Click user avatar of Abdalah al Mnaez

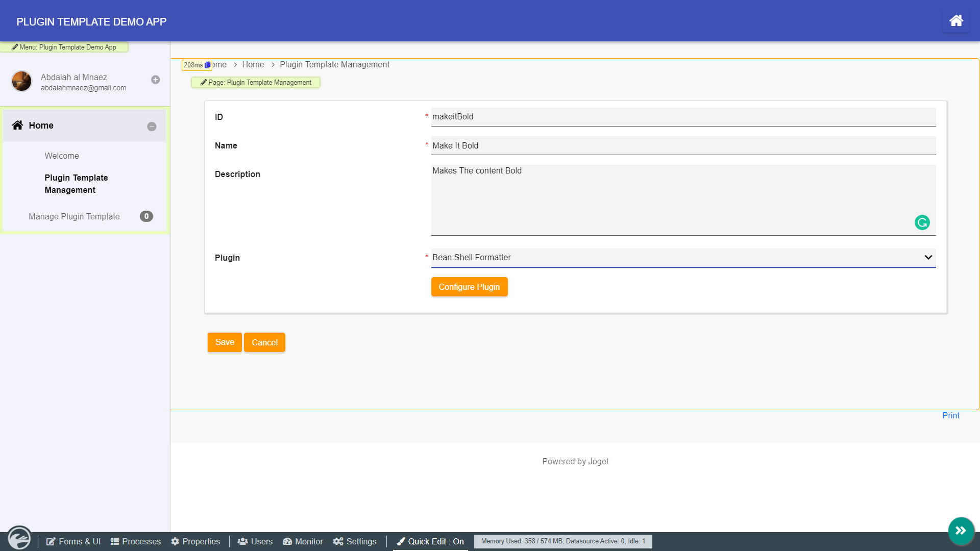(21, 81)
